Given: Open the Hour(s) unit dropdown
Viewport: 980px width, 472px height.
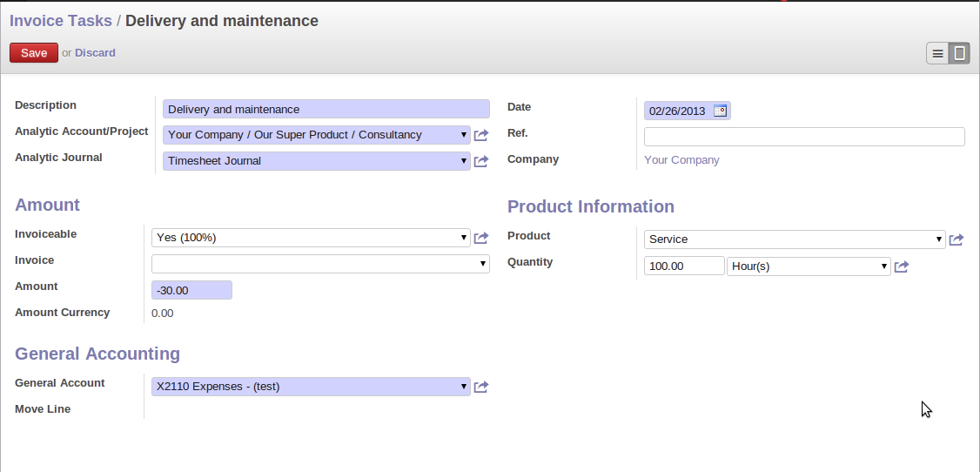Looking at the screenshot, I should 884,266.
